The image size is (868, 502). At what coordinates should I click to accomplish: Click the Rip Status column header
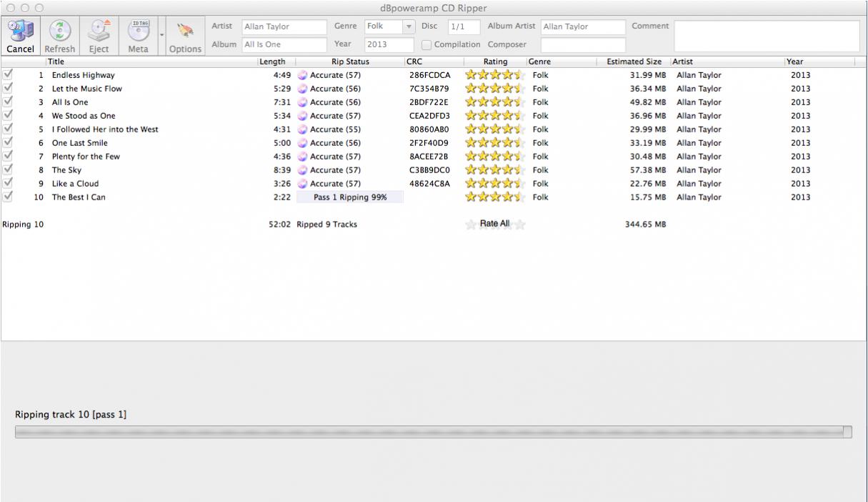[350, 62]
